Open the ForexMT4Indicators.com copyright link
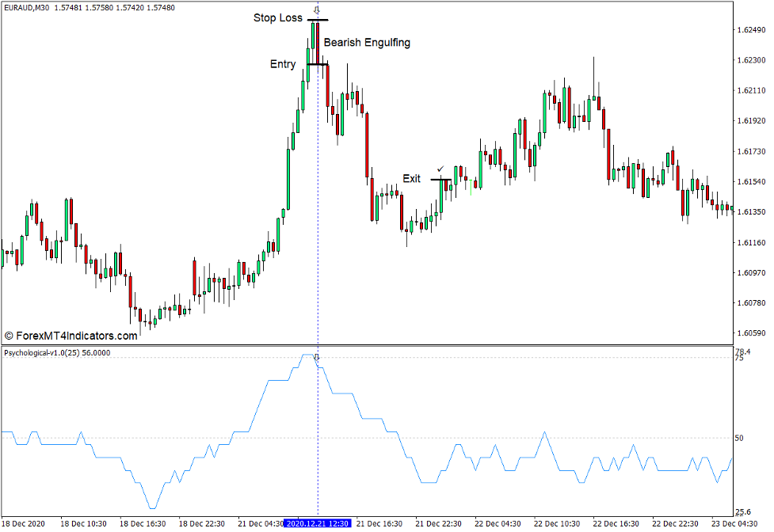 tap(70, 334)
